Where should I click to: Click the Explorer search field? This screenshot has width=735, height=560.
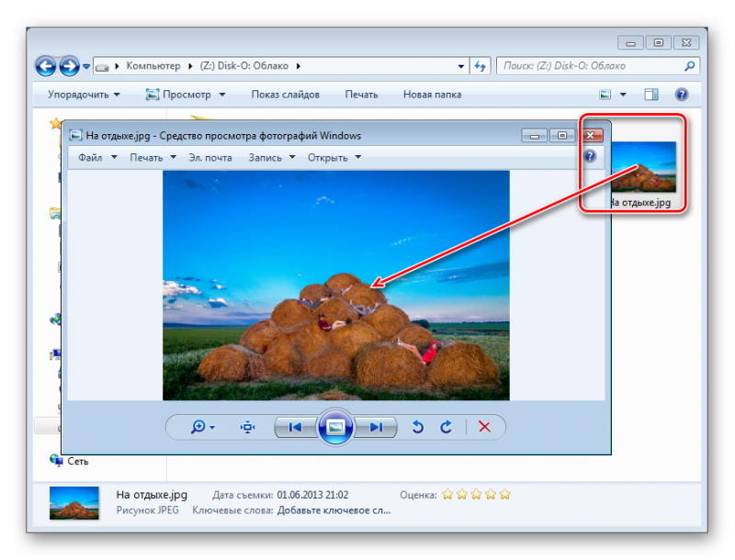[598, 66]
